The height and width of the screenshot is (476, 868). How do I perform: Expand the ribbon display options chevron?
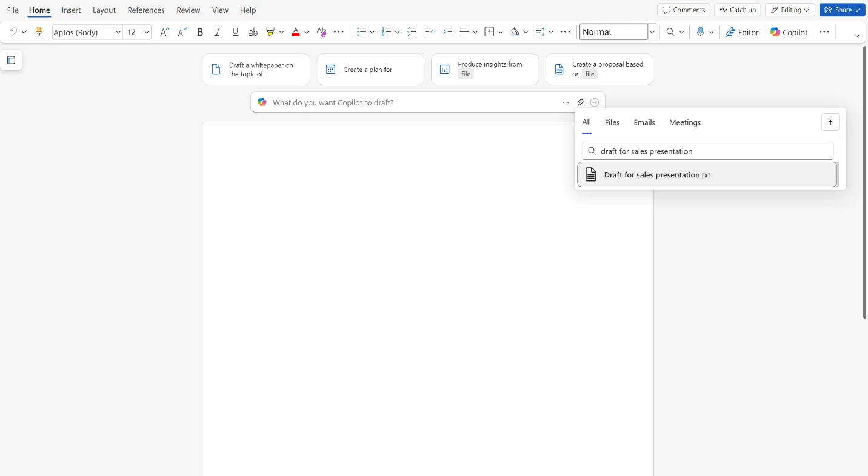(x=857, y=35)
